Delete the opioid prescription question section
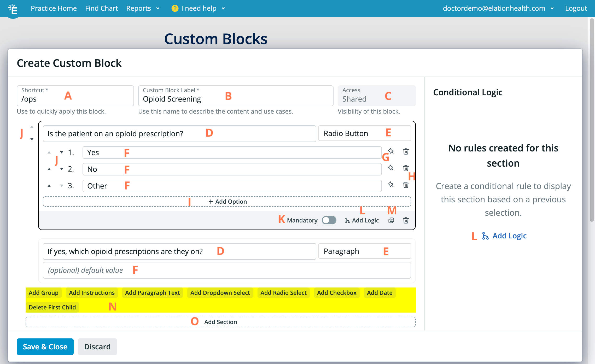 point(406,220)
